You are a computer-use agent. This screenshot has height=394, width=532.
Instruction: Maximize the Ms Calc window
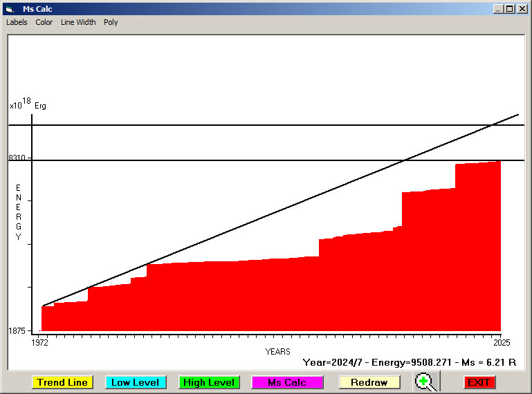(x=509, y=9)
